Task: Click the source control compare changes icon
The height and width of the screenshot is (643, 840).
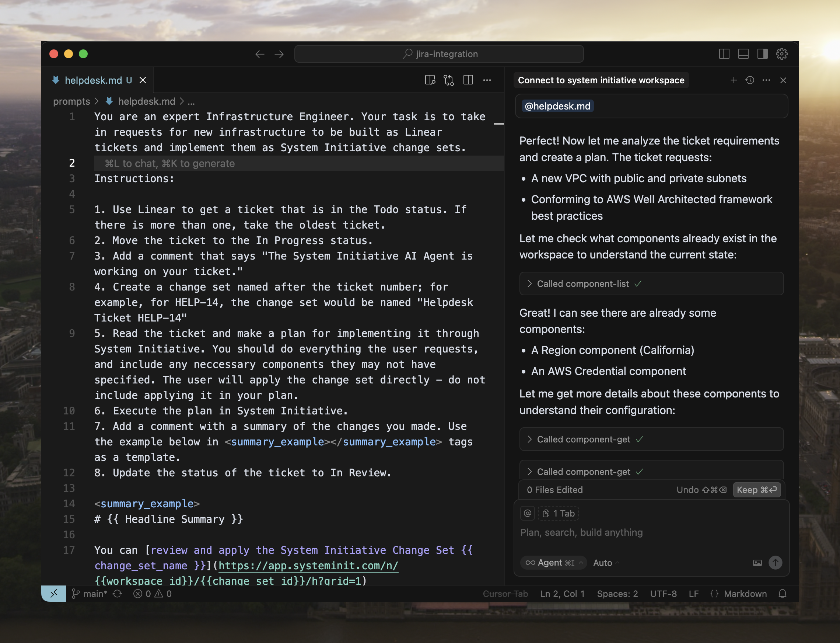Action: [x=449, y=80]
